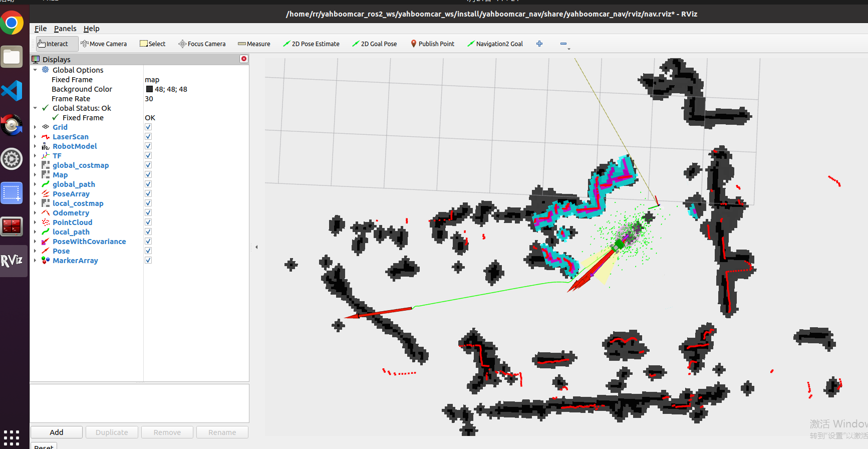Click the plus icon to add tool
This screenshot has width=868, height=449.
coord(539,44)
